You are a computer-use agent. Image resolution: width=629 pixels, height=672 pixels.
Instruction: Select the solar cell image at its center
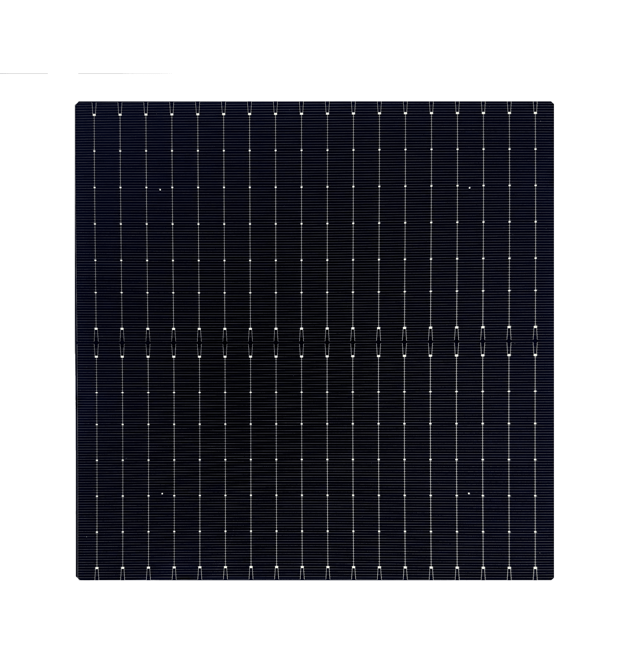click(x=314, y=341)
